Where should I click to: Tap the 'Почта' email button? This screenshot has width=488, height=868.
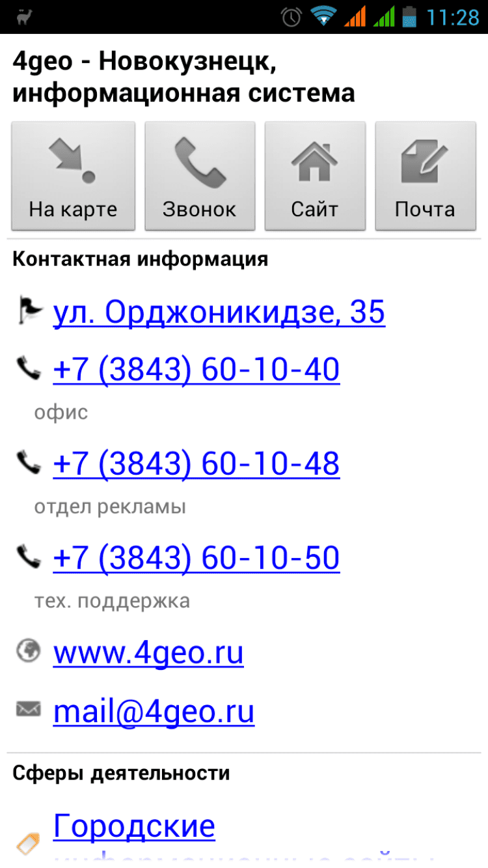(x=426, y=176)
